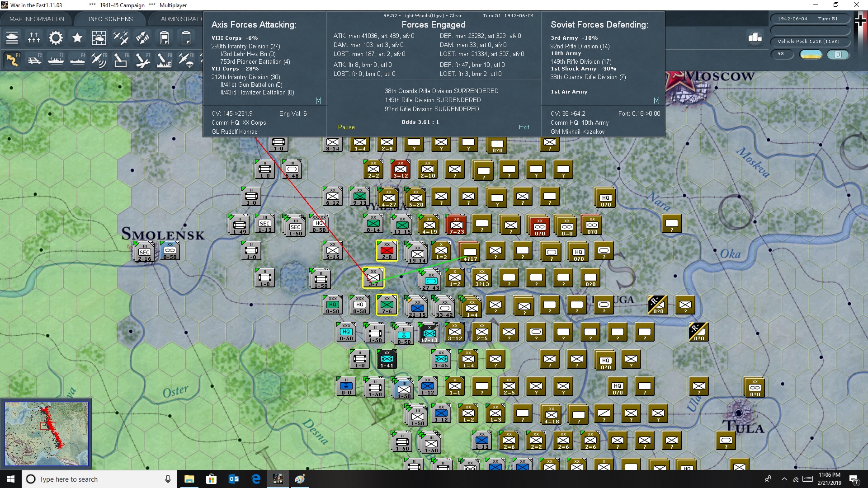The width and height of the screenshot is (868, 488).
Task: Click the minimap overview thumbnail
Action: (46, 434)
